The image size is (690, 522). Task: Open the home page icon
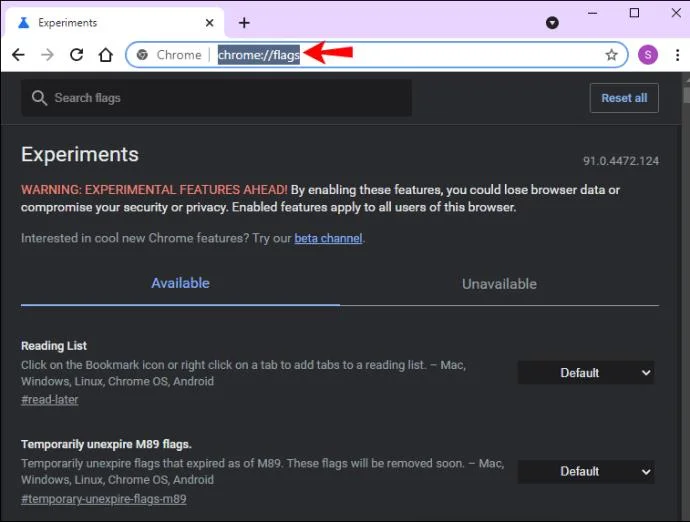[x=106, y=55]
